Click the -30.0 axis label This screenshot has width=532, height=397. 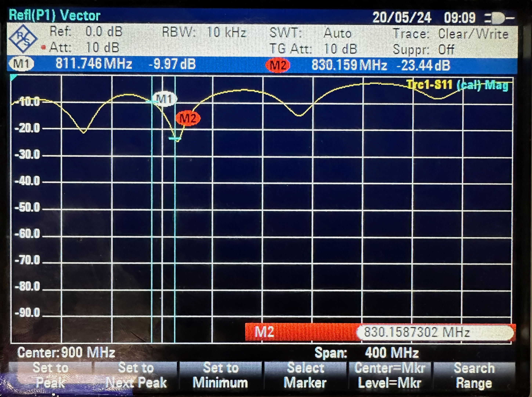click(27, 155)
